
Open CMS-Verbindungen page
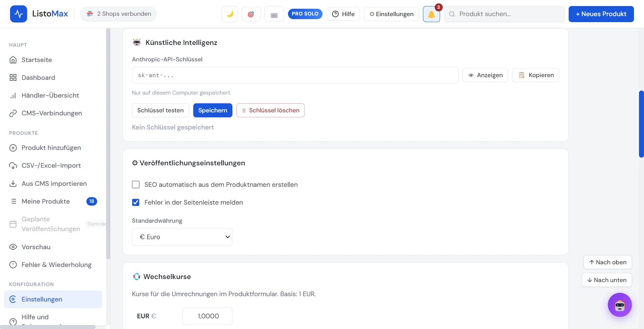(53, 113)
